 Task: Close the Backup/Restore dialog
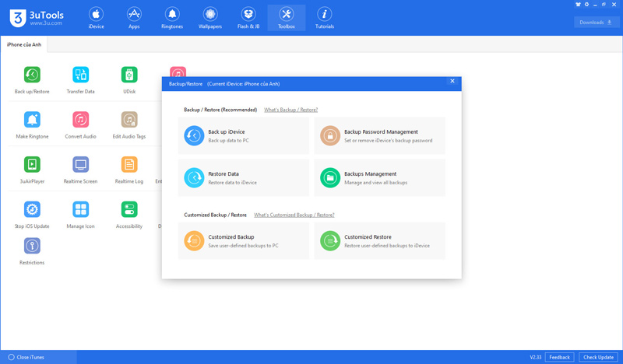(x=452, y=81)
